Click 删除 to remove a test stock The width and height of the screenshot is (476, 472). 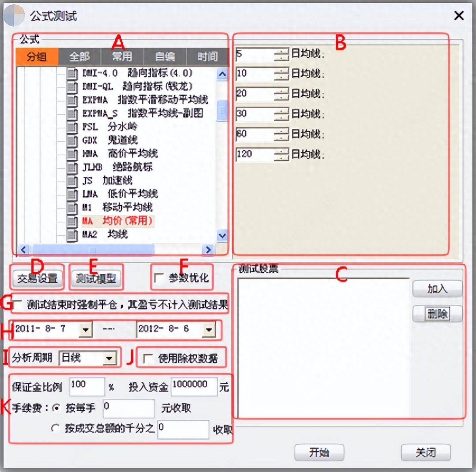pyautogui.click(x=438, y=314)
